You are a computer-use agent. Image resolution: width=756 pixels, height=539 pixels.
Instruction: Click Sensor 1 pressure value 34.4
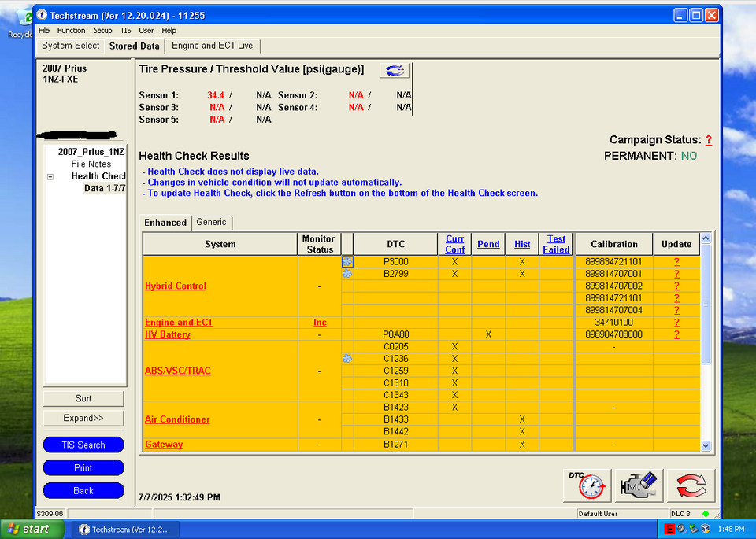point(216,95)
